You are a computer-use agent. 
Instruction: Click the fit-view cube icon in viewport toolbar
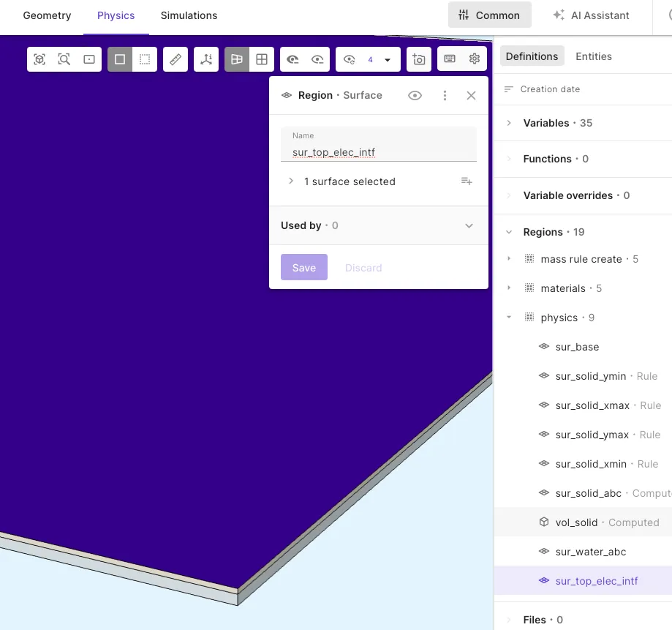(39, 59)
